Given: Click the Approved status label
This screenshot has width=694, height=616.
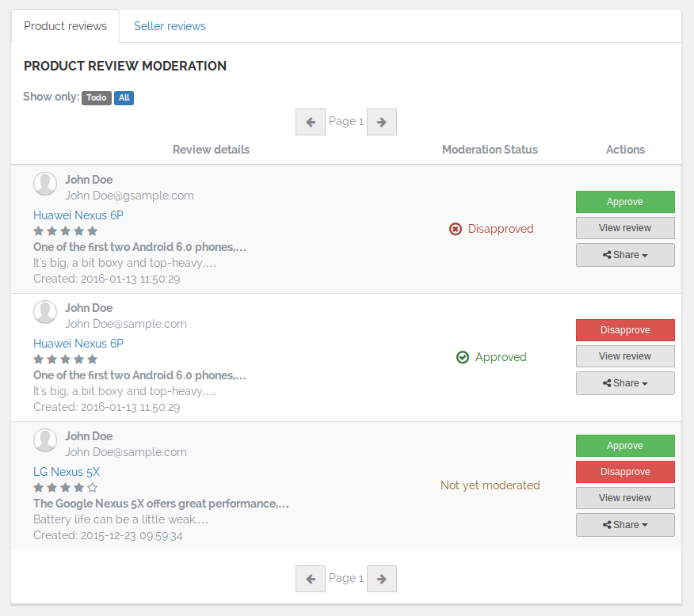Looking at the screenshot, I should (x=501, y=357).
